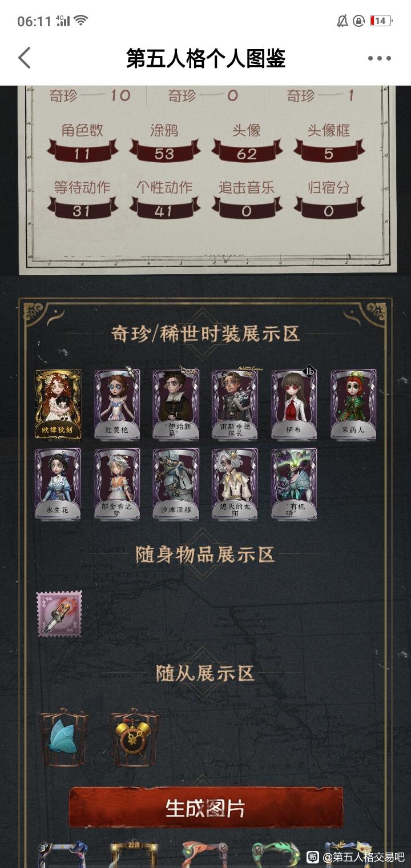Open the 永生花 costume card
Screen dimensions: 411x868
point(58,484)
